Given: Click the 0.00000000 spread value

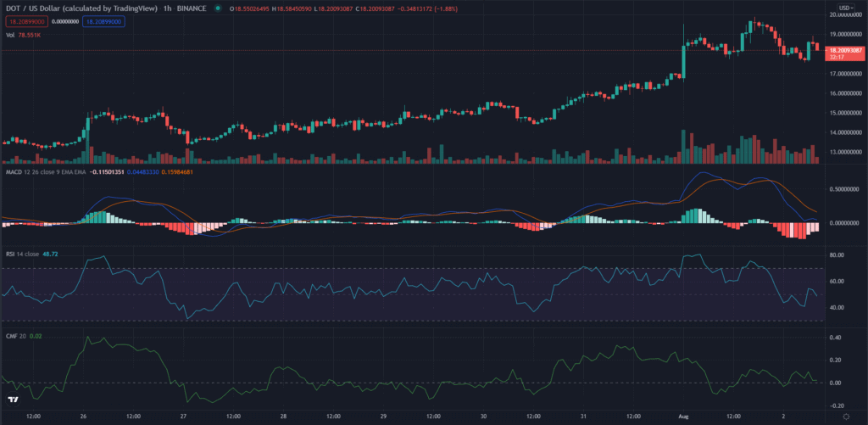Looking at the screenshot, I should point(66,21).
